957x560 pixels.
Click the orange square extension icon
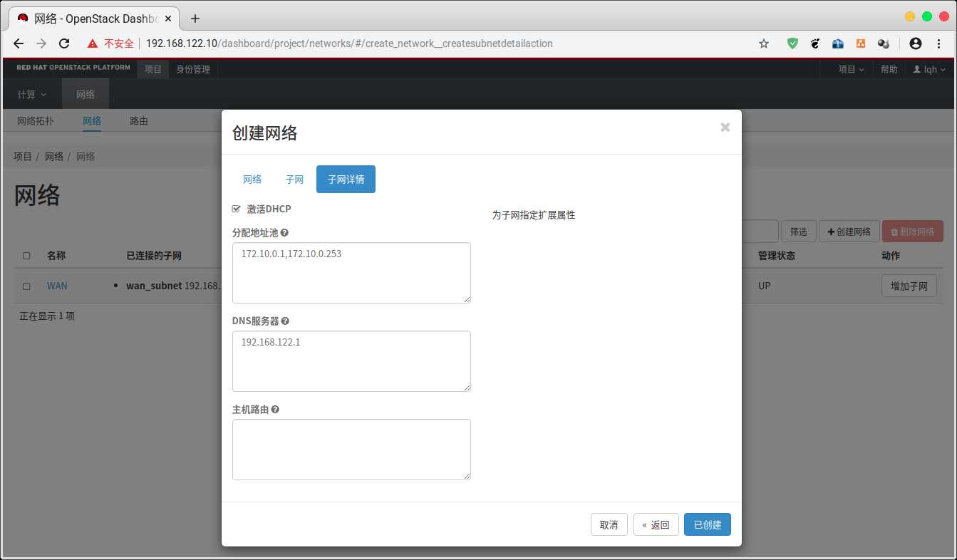click(861, 43)
